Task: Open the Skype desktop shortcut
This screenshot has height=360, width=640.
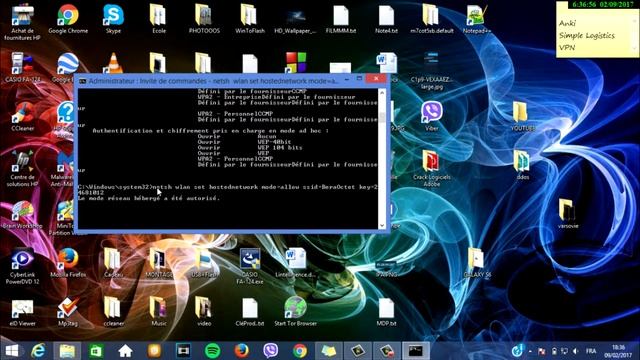Action: click(113, 19)
